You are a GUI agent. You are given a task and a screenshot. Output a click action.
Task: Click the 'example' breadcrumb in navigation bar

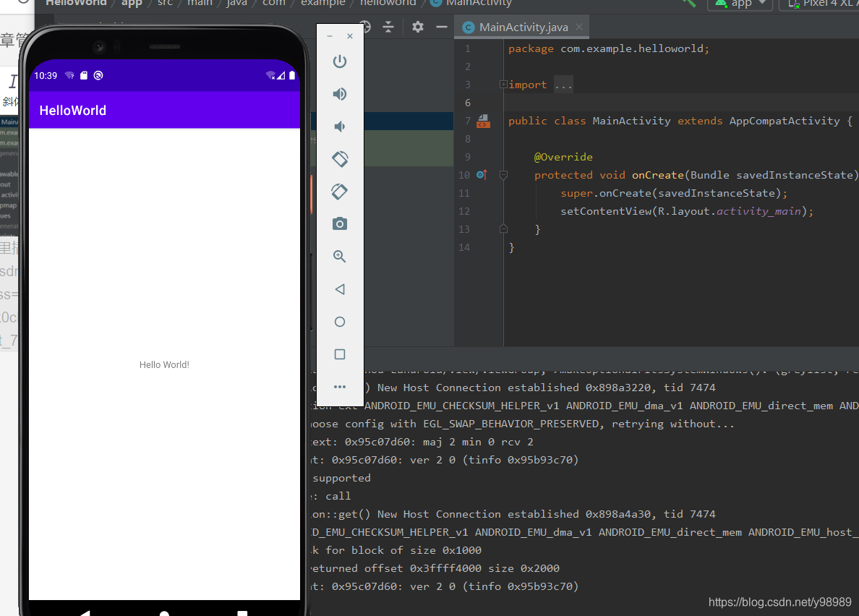click(323, 4)
